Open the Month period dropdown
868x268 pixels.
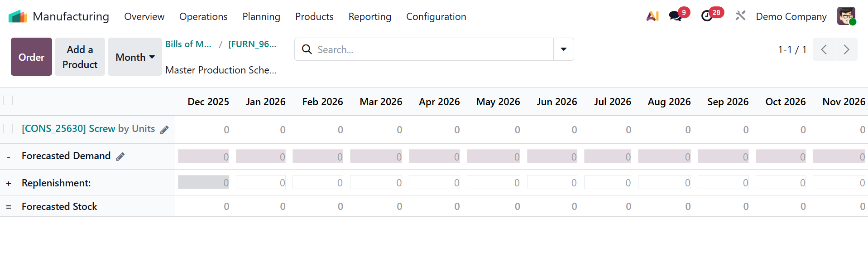(x=135, y=57)
